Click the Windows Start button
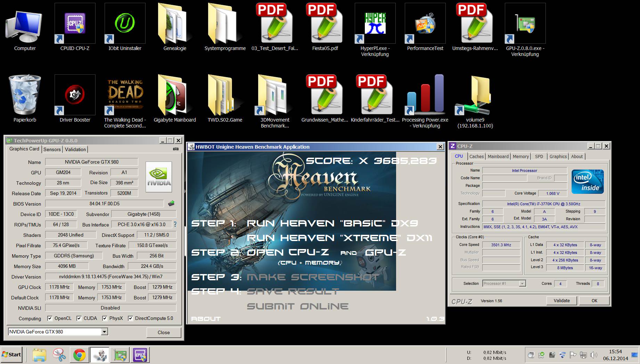 [11, 355]
